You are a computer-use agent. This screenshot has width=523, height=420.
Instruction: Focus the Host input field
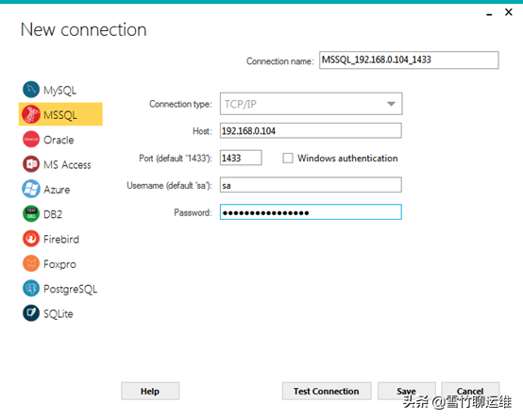[311, 130]
